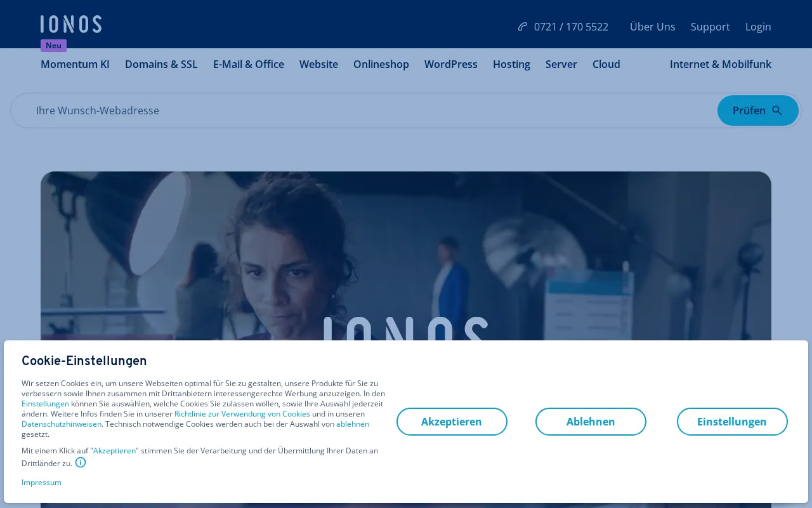Select the Website menu item
This screenshot has width=812, height=508.
pos(318,64)
